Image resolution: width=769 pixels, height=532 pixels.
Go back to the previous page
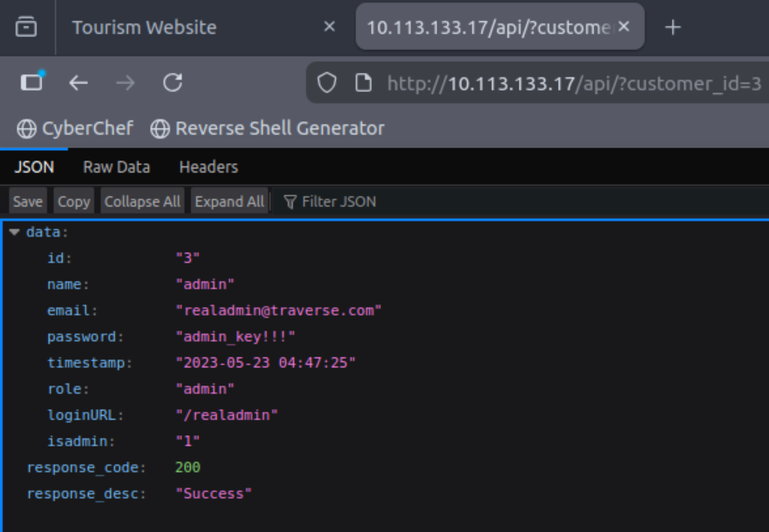[78, 83]
